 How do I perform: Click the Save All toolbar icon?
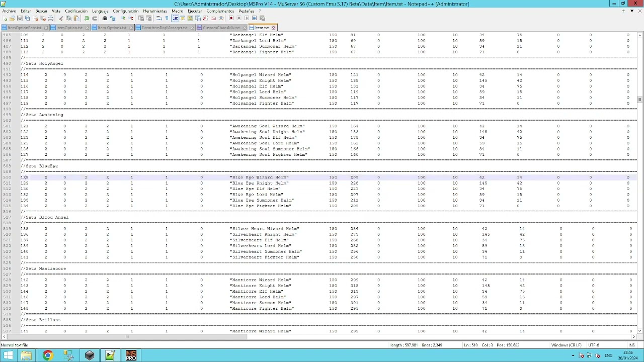27,18
